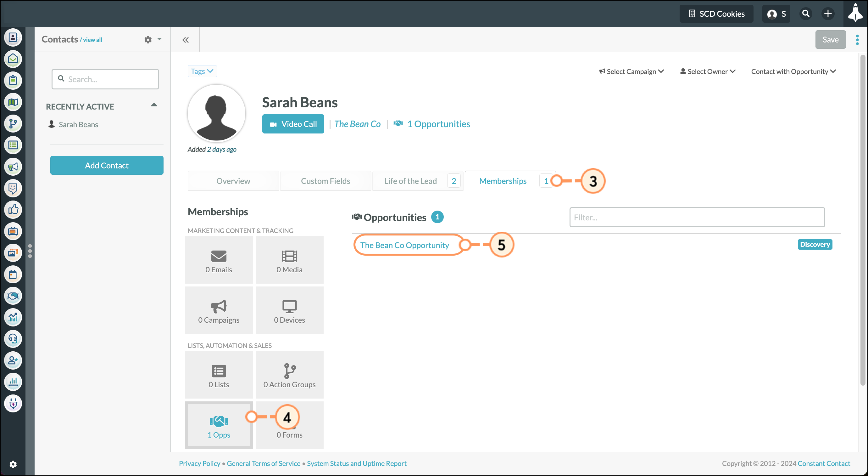
Task: Open The Bean Co Opportunity link
Action: [x=404, y=245]
